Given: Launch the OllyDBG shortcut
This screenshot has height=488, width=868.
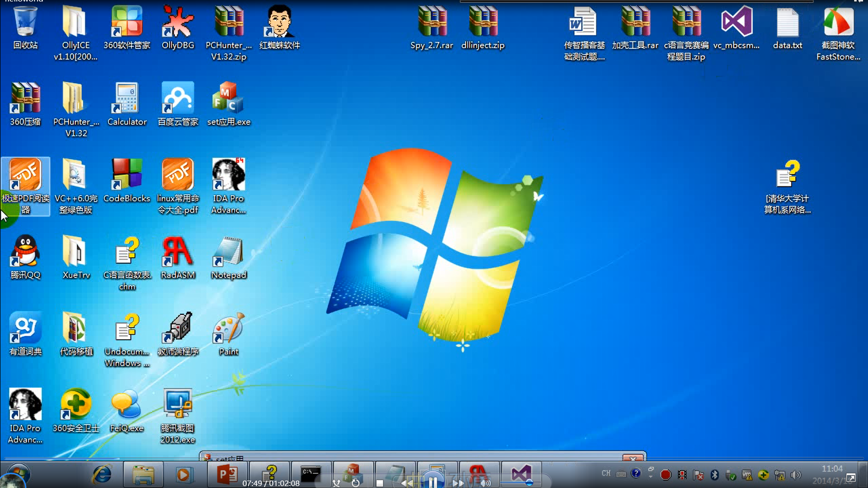Looking at the screenshot, I should click(x=178, y=28).
